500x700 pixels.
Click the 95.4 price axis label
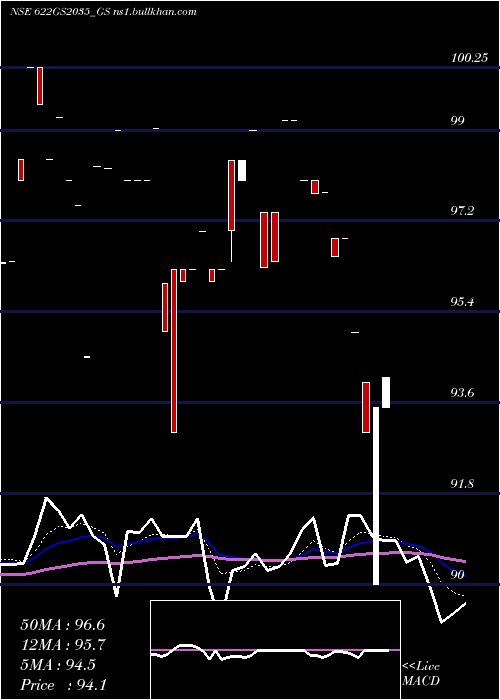(462, 302)
